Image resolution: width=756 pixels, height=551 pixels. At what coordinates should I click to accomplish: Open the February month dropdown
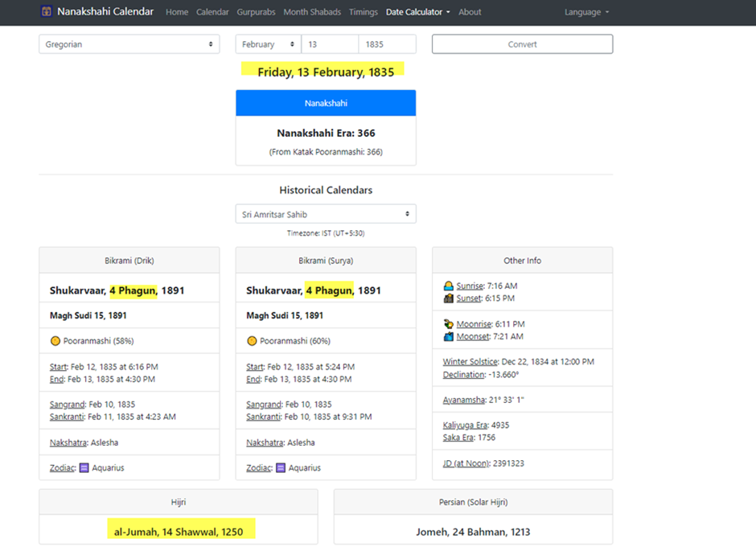pyautogui.click(x=268, y=44)
